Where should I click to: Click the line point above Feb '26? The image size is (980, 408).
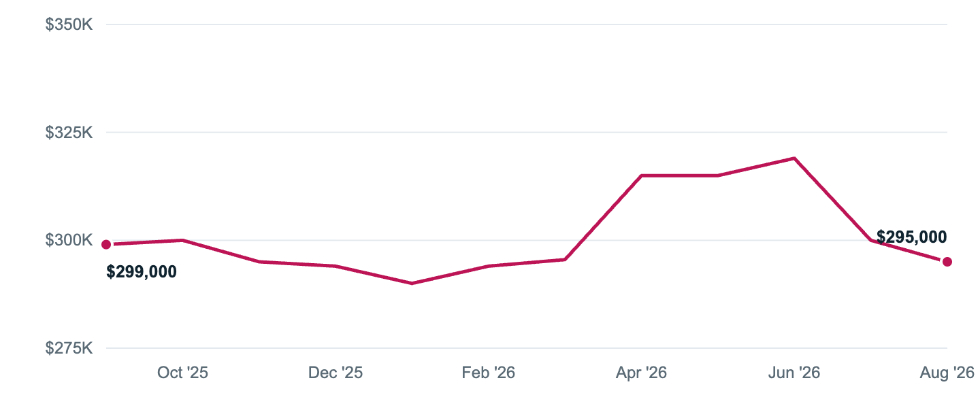click(489, 266)
